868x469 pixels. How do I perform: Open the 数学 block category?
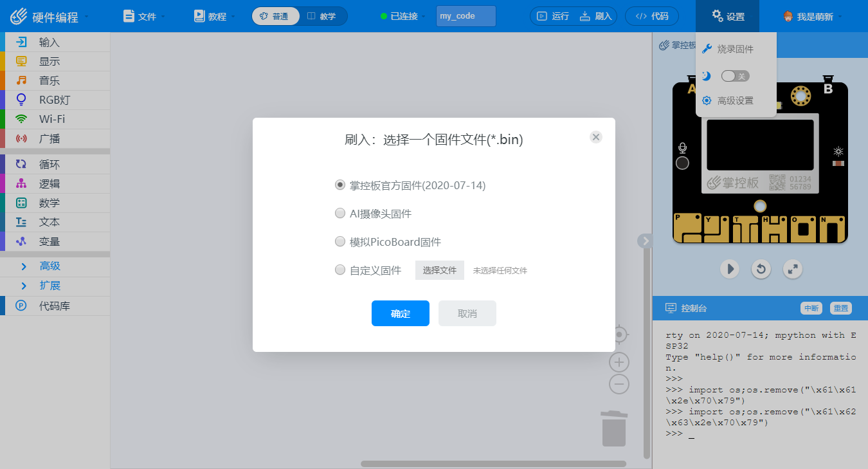[x=55, y=203]
